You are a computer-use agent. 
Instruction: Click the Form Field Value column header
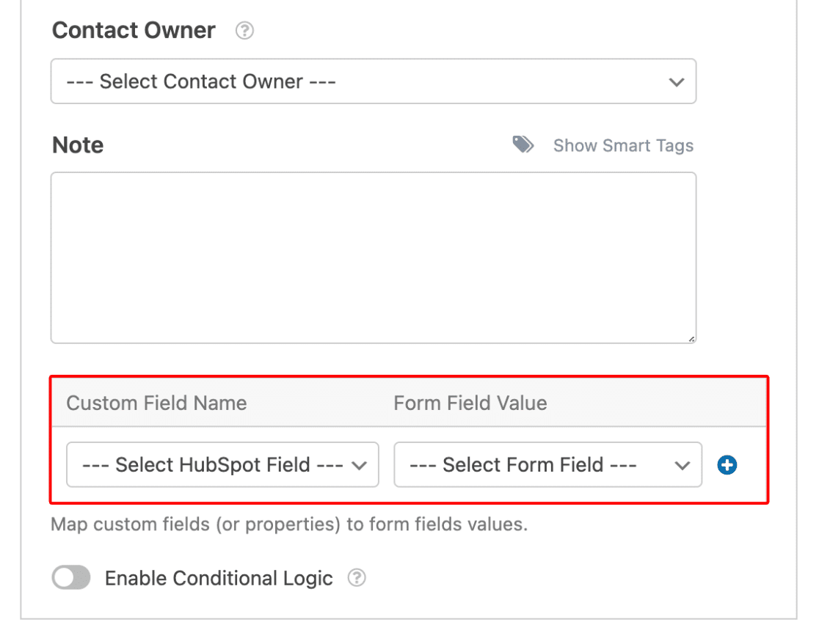click(470, 403)
